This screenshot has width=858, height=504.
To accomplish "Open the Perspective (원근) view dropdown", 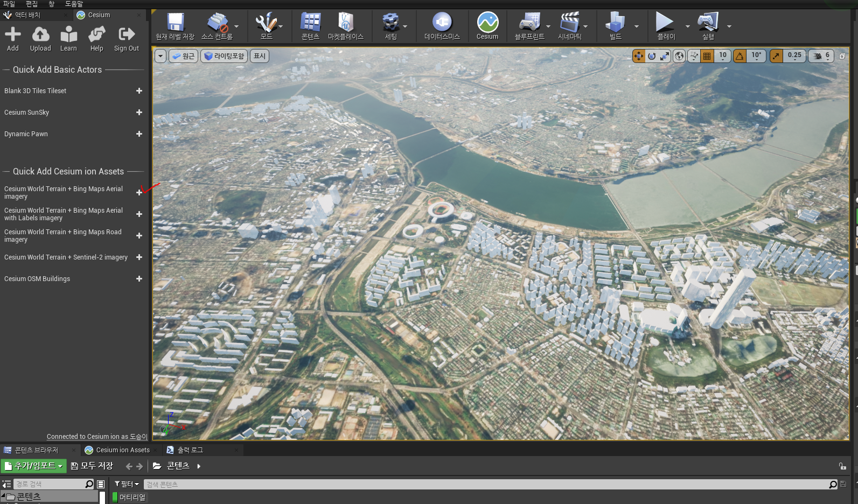I will tap(184, 56).
